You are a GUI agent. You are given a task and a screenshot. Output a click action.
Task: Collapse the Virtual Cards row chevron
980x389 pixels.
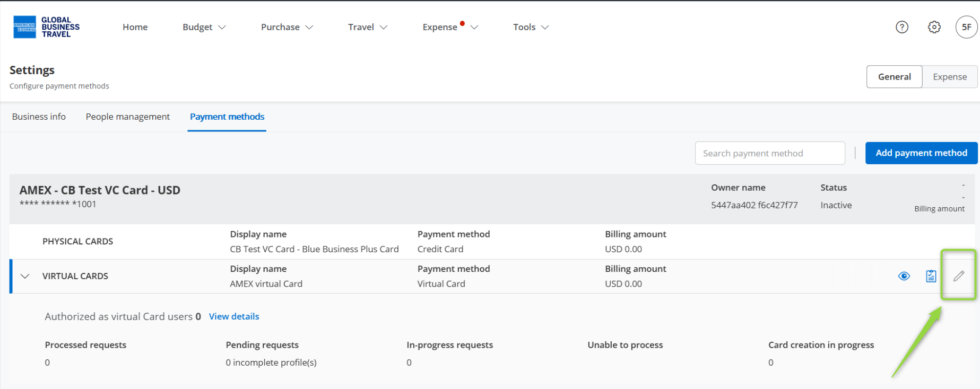click(25, 276)
